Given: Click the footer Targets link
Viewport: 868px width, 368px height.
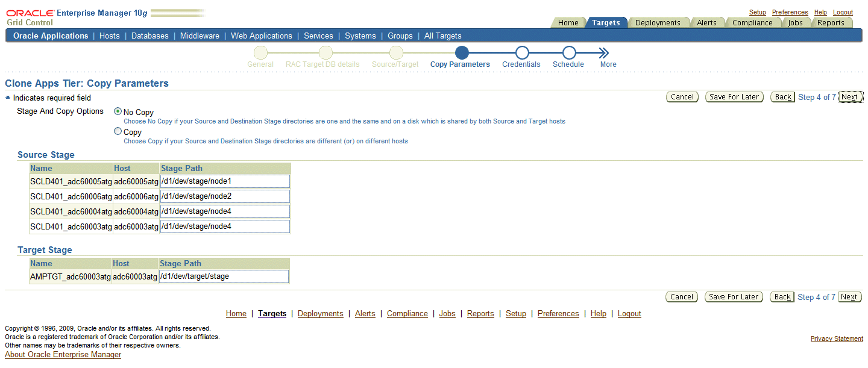Looking at the screenshot, I should coord(272,314).
